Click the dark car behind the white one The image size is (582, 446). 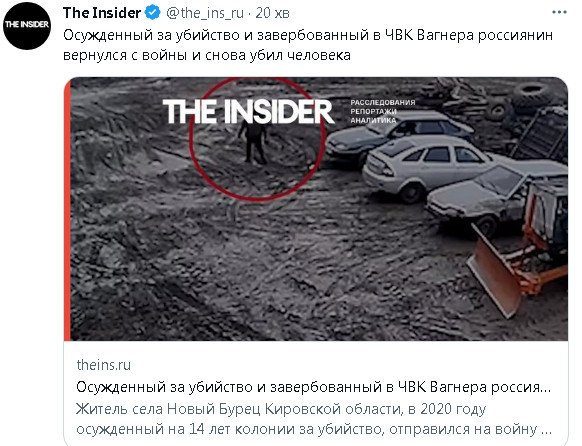click(397, 135)
